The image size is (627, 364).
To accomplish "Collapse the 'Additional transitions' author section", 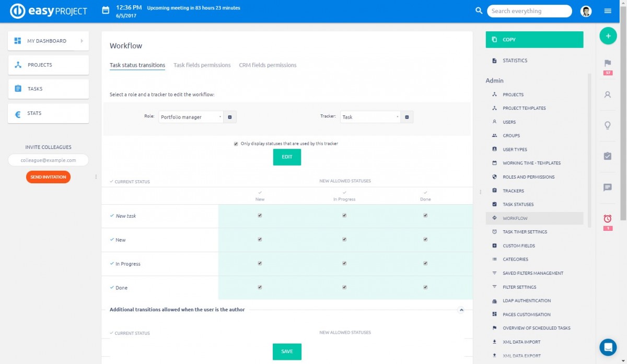I will [461, 310].
